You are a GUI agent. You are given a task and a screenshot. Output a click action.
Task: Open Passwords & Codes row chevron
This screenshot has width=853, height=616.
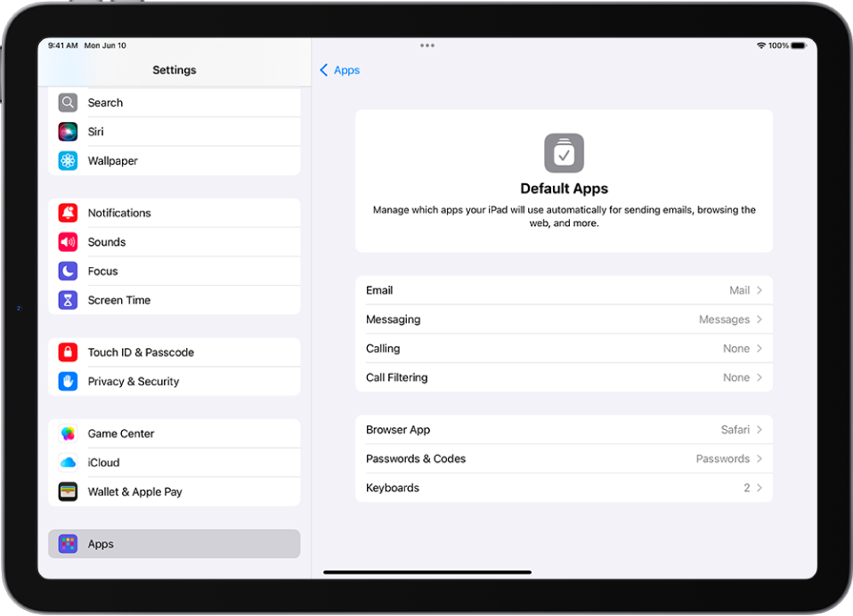point(760,458)
